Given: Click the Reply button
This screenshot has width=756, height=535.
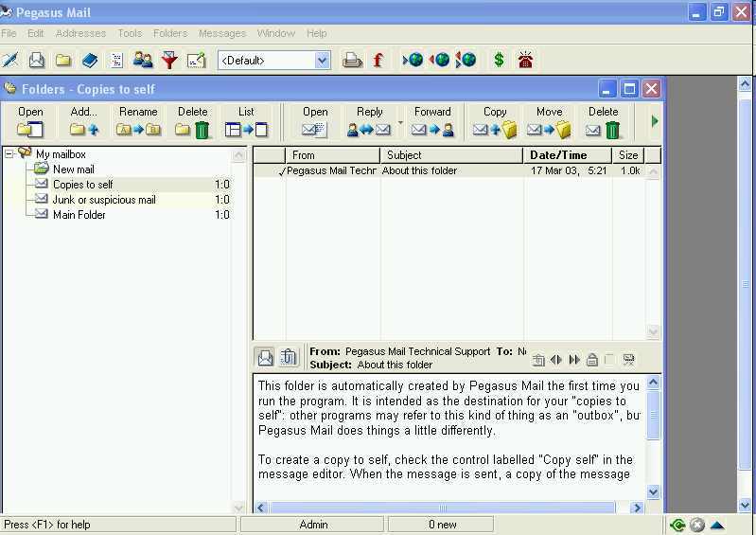Looking at the screenshot, I should click(x=369, y=121).
